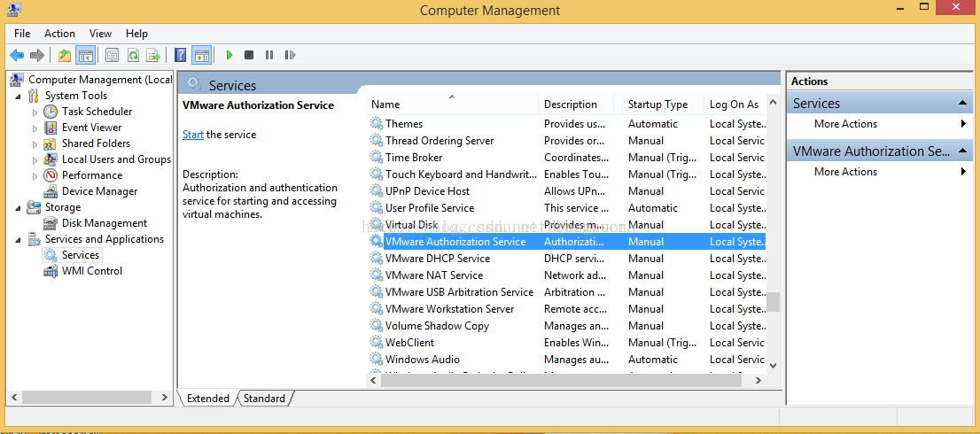Viewport: 980px width, 434px height.
Task: Click the Refresh toolbar icon
Action: tap(133, 56)
